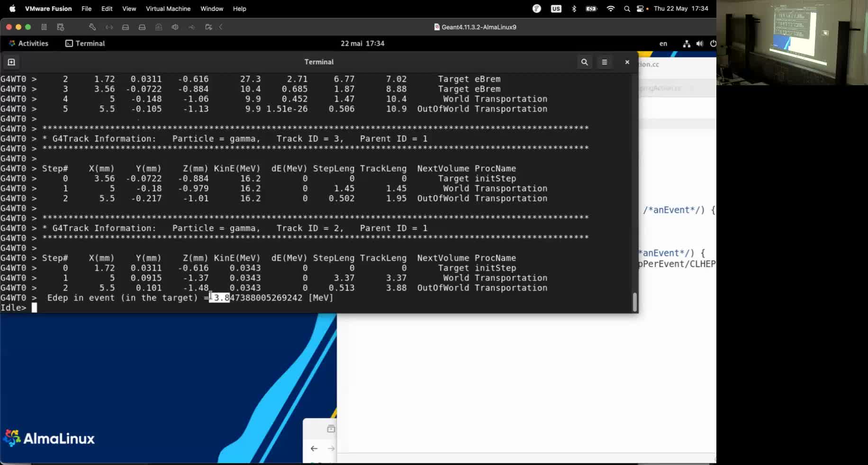The image size is (868, 465).
Task: Click the GNOME clock '22 mai 17:34'
Action: tap(362, 44)
